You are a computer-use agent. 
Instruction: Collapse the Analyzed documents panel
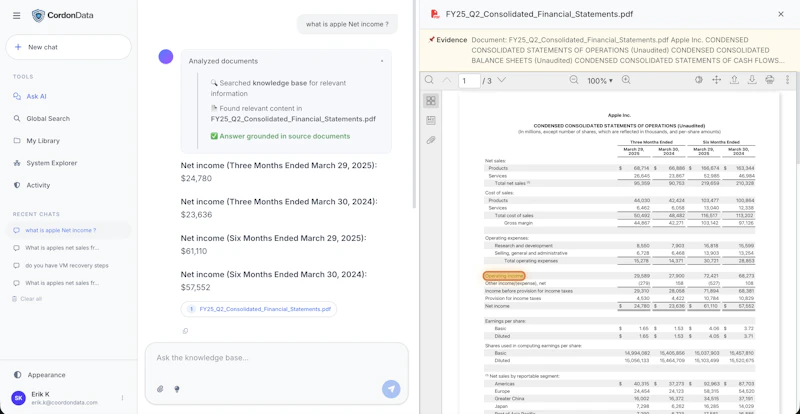pos(382,61)
